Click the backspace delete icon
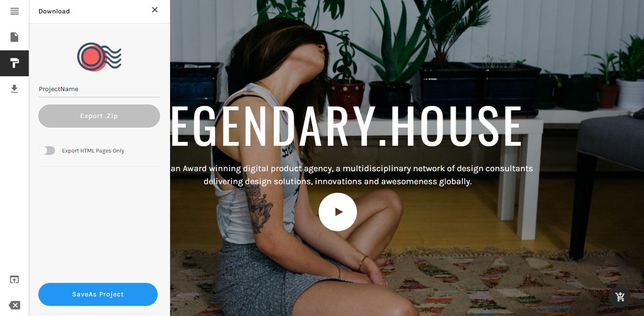 14,305
